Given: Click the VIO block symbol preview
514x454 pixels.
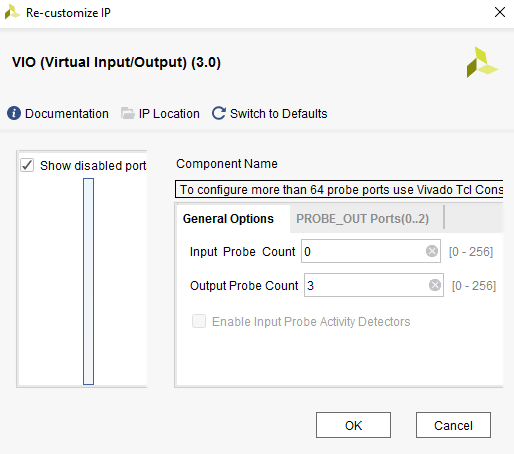Looking at the screenshot, I should click(x=88, y=281).
